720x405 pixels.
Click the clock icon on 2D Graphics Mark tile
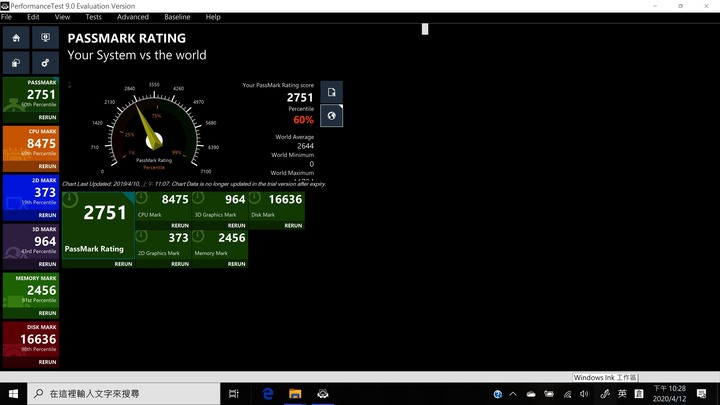[141, 236]
